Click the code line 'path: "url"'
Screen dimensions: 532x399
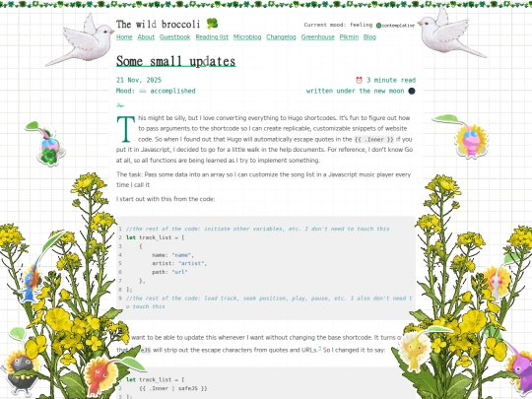point(169,272)
